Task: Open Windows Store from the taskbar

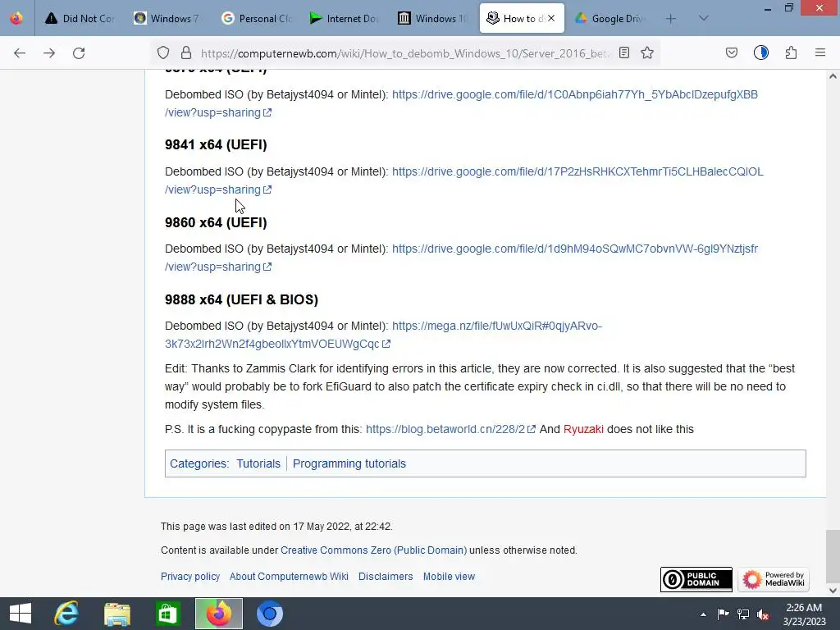Action: coord(167,614)
